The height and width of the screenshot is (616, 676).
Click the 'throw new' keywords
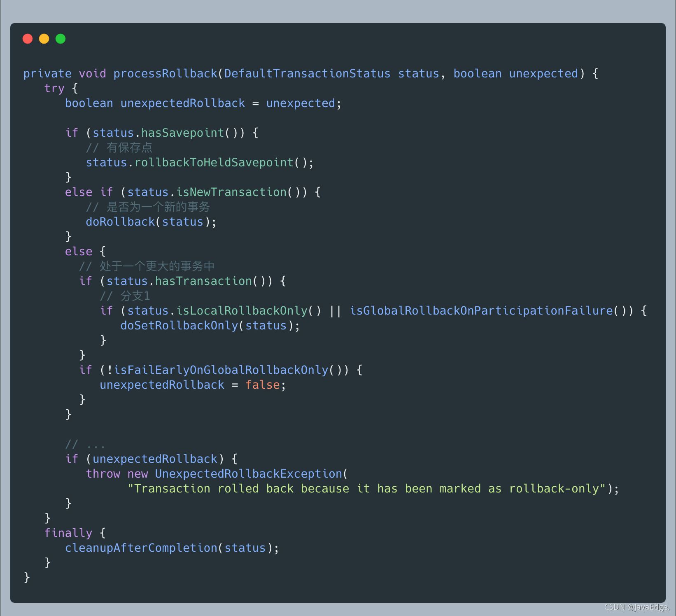[117, 474]
